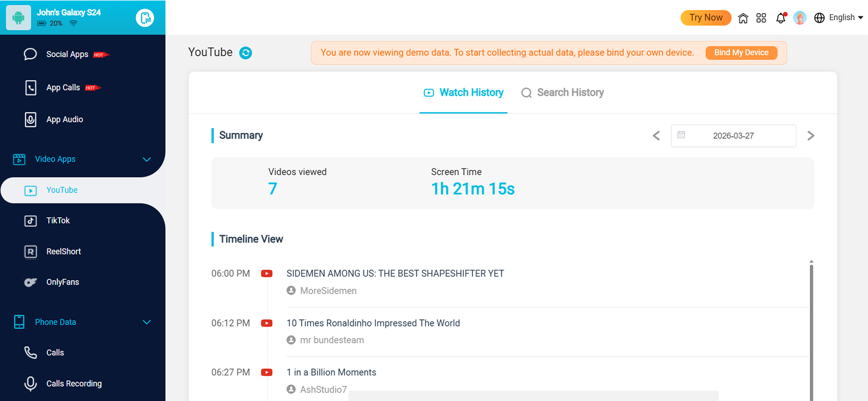Open the user profile avatar
The image size is (868, 401).
click(800, 18)
